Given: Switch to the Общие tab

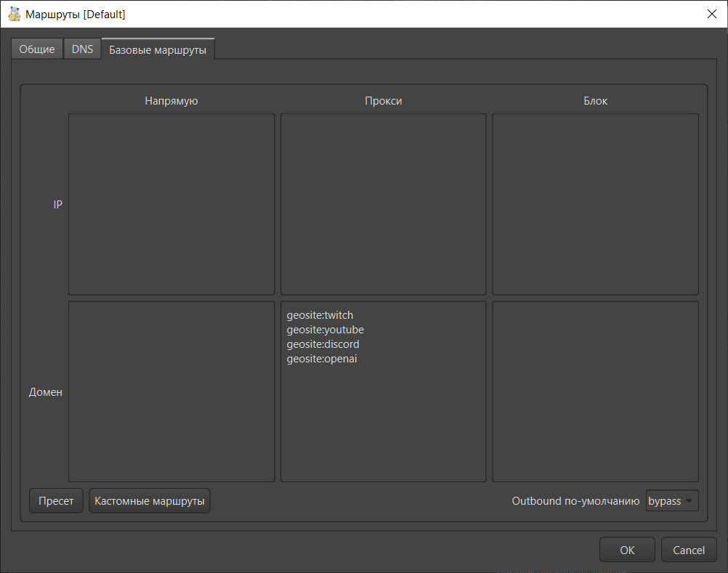Looking at the screenshot, I should pyautogui.click(x=36, y=49).
